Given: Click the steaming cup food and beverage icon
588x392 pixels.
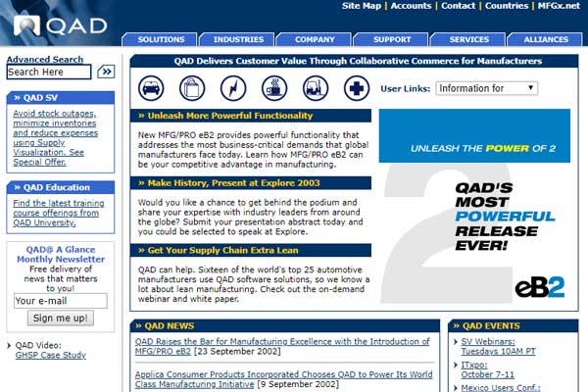Looking at the screenshot, I should (x=274, y=88).
